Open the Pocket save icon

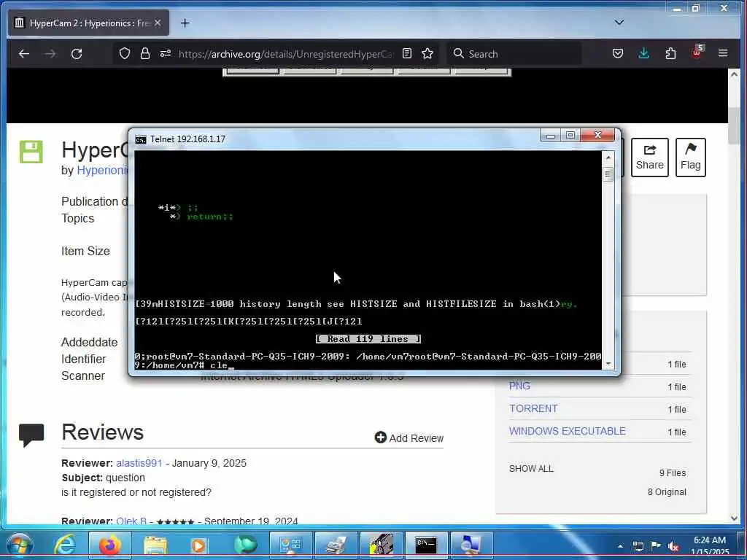pos(617,53)
